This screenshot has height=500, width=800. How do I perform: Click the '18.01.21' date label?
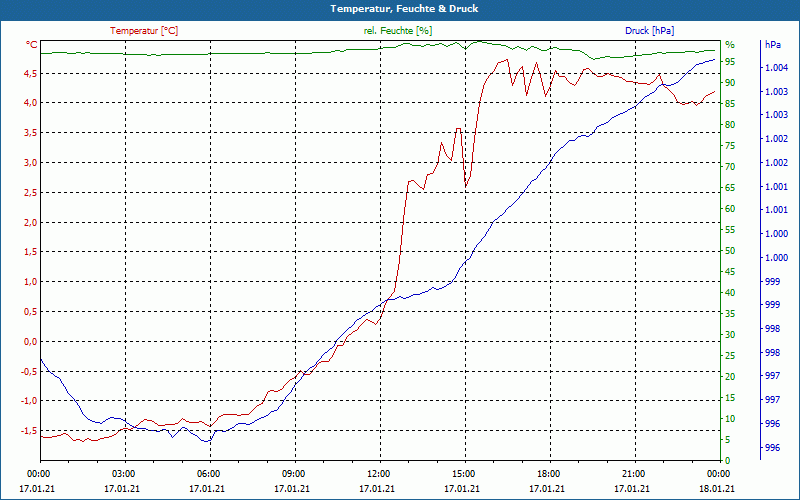(x=717, y=488)
